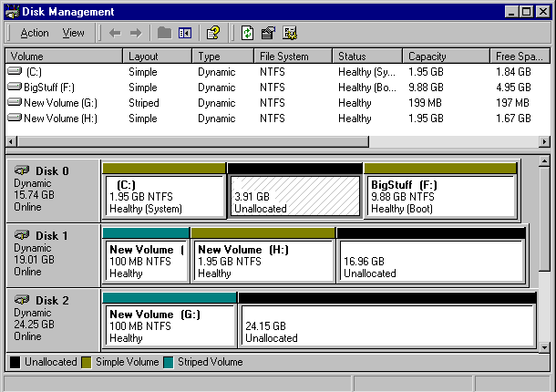The width and height of the screenshot is (556, 392).
Task: Toggle the Show/Hide Console Tree icon
Action: coord(185,33)
